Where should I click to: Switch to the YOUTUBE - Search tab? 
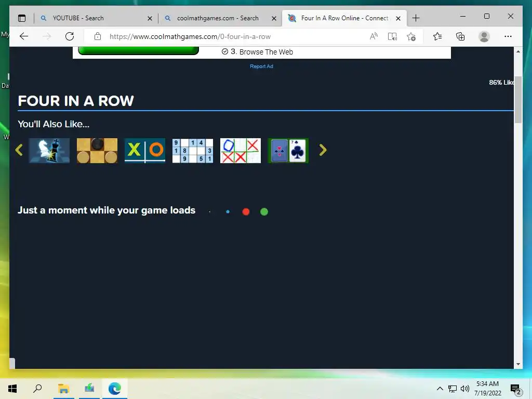pos(96,18)
